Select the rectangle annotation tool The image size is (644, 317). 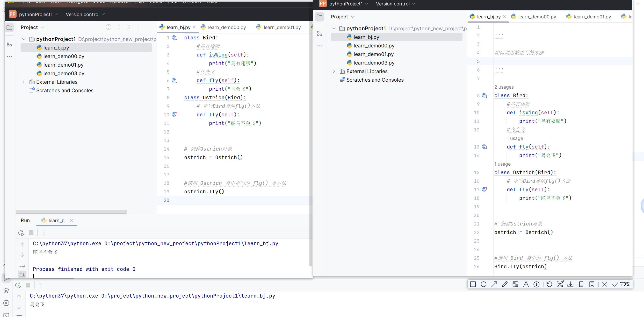(x=473, y=284)
